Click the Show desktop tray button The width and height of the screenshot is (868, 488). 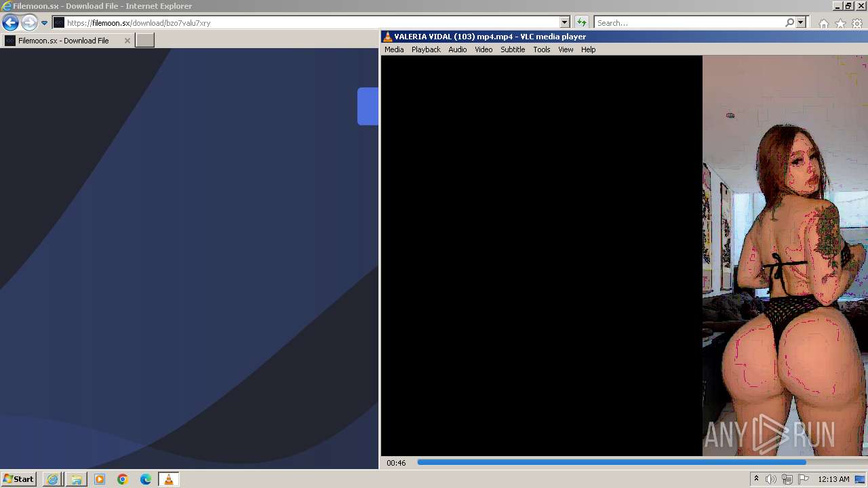(860, 479)
